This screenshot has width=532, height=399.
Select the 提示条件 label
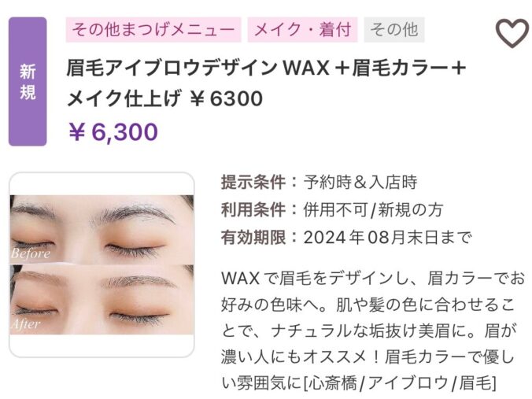tap(253, 183)
